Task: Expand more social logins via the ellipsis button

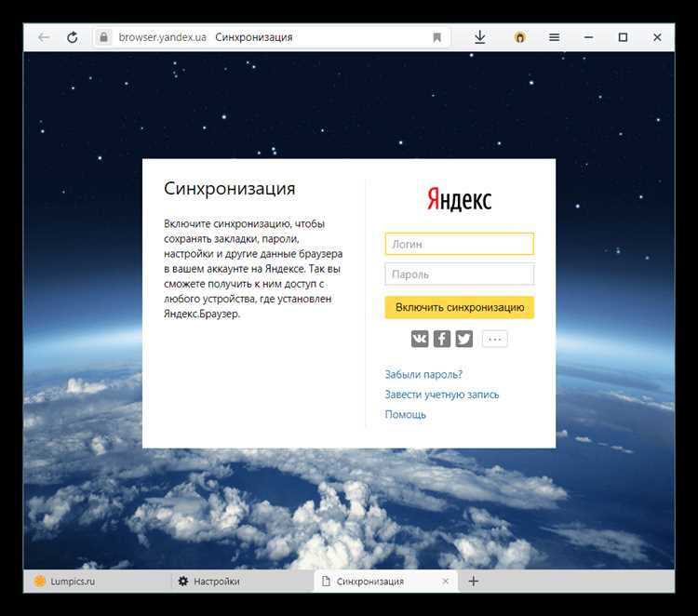Action: click(495, 339)
